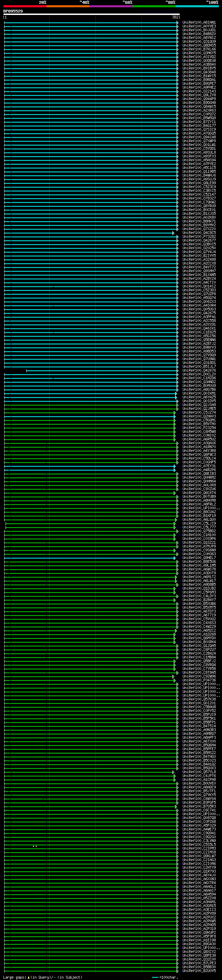The width and height of the screenshot is (222, 980).
Task: Open hit UniRef100_B0M0U9
Action: (199, 386)
